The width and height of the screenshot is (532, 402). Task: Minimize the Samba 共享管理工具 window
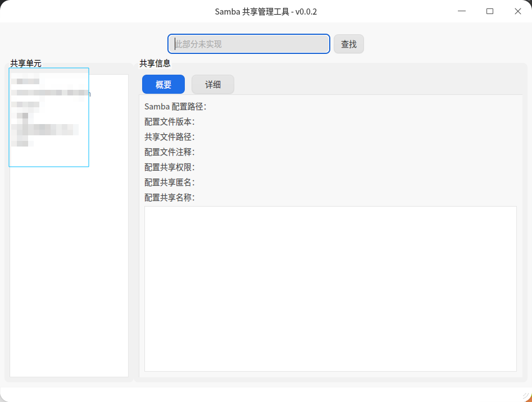(x=462, y=11)
